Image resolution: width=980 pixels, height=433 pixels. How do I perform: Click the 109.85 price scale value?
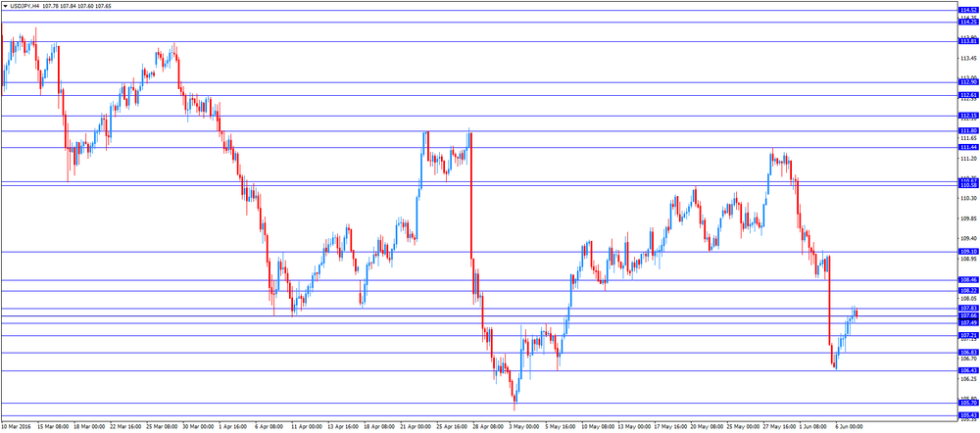point(968,218)
